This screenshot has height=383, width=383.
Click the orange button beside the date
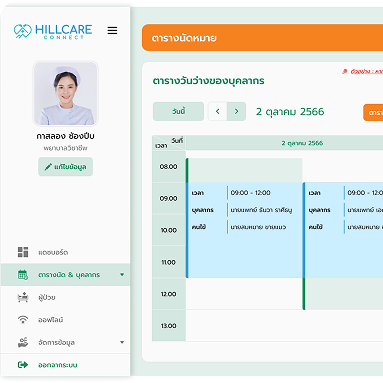373,113
